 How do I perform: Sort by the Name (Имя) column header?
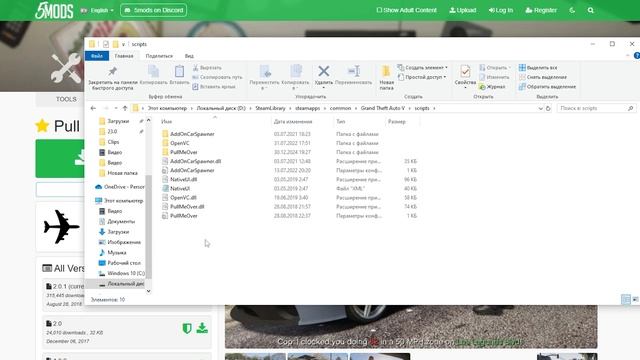point(166,122)
